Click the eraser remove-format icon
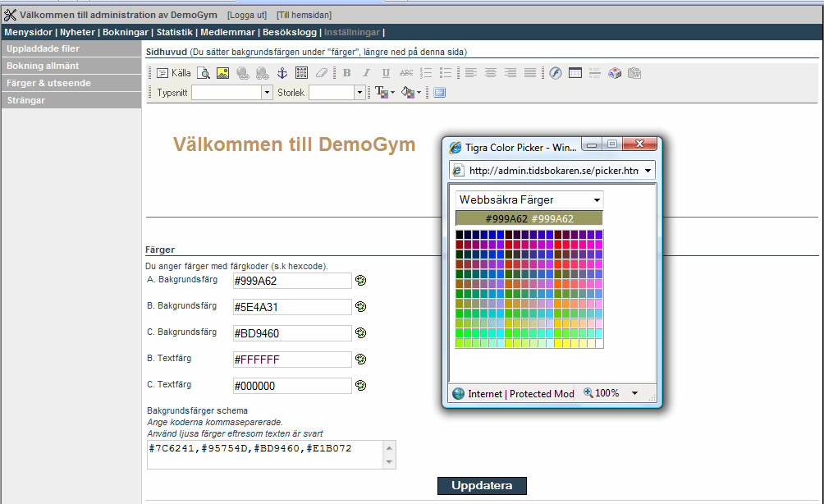This screenshot has width=824, height=504. [x=321, y=73]
